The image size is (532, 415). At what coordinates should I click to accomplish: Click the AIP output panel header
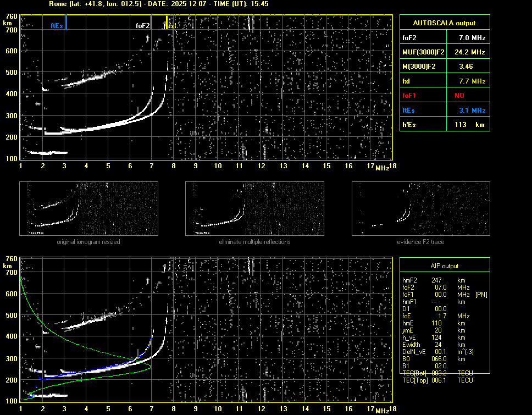click(x=444, y=266)
